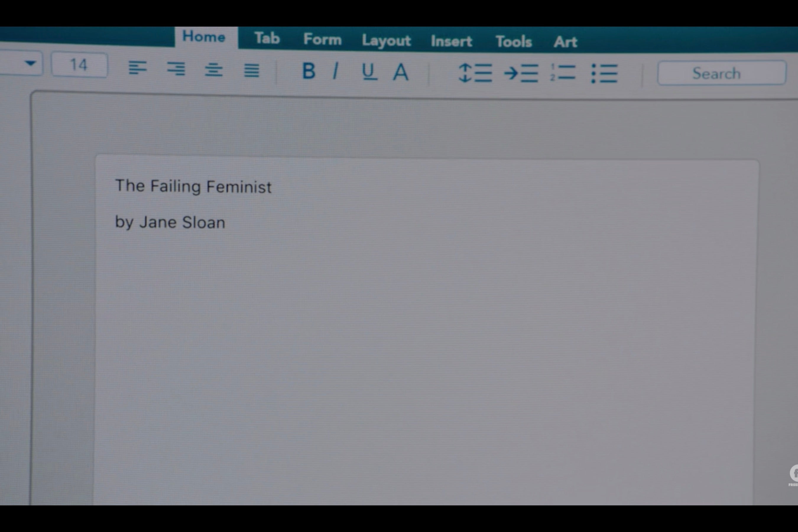Click the byline by Jane Sloan
The height and width of the screenshot is (532, 798).
tap(170, 223)
